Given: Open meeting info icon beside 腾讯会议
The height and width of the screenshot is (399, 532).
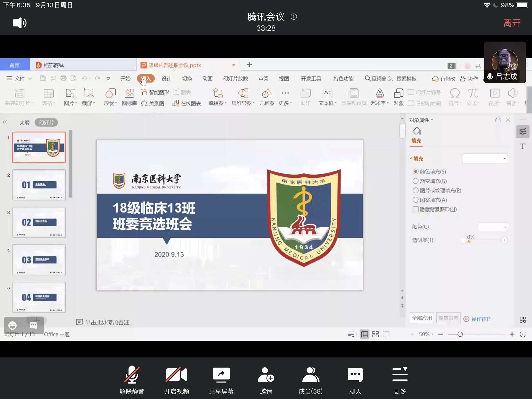Looking at the screenshot, I should (294, 17).
